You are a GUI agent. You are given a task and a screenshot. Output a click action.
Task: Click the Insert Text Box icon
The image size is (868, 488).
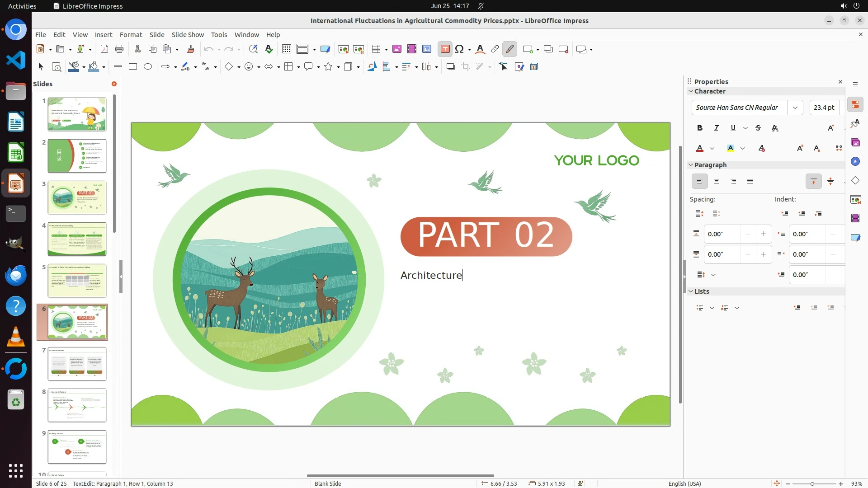tap(445, 49)
